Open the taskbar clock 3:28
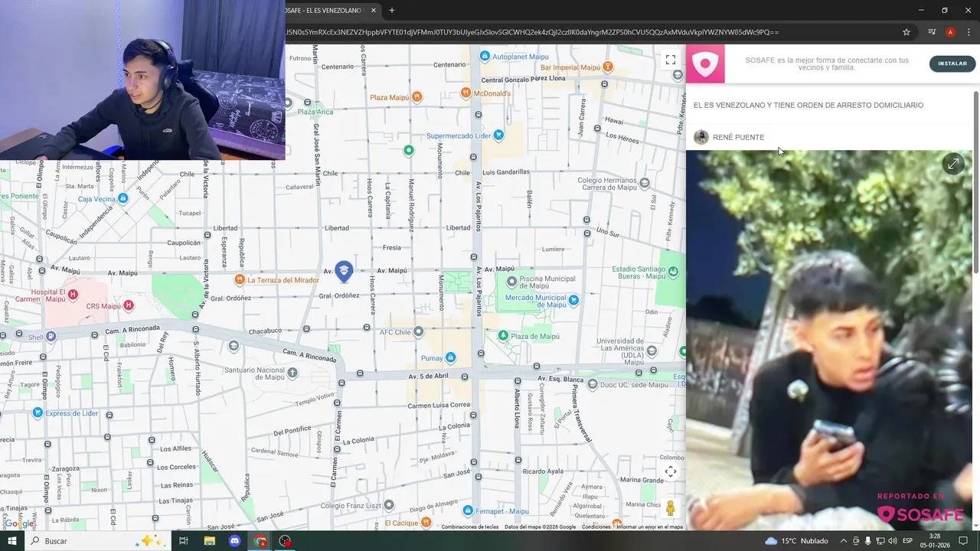This screenshot has width=980, height=551. (935, 541)
